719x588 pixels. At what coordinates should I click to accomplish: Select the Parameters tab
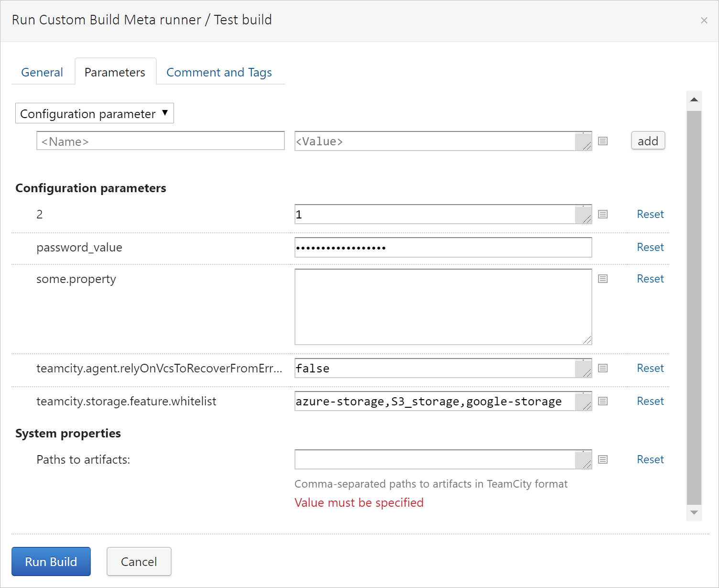tap(115, 72)
